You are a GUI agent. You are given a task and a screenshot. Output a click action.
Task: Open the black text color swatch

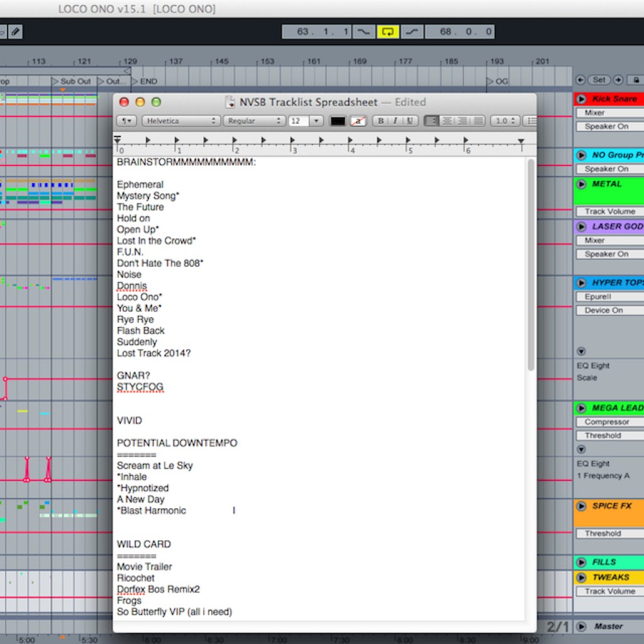point(338,121)
